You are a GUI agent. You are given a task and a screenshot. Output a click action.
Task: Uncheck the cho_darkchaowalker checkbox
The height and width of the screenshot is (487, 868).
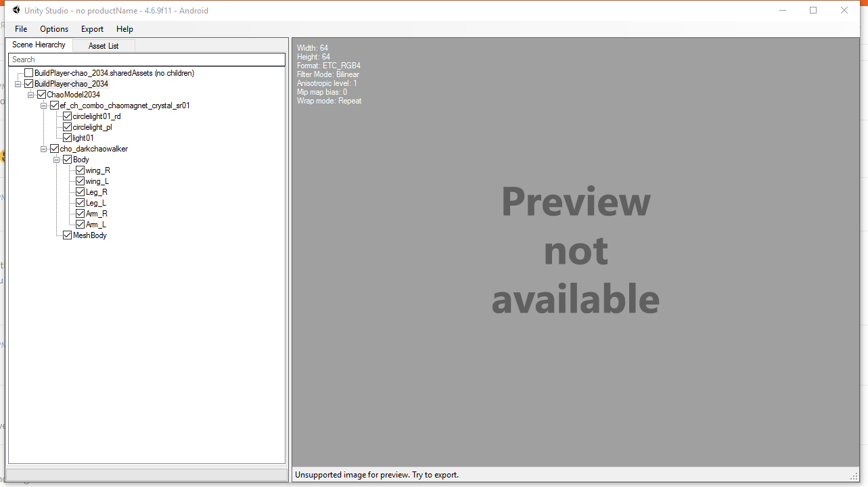coord(54,149)
